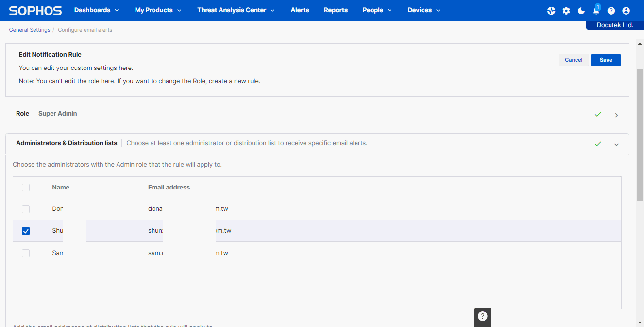Open General Settings breadcrumb link

(30, 30)
